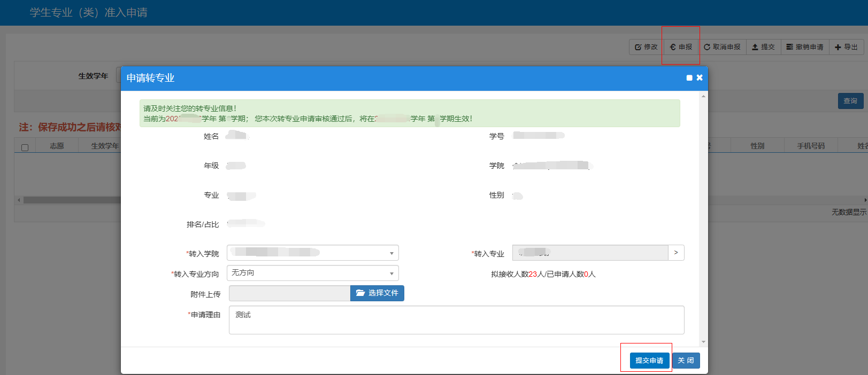868x375 pixels.
Task: Click the 修改 edit toolbar button
Action: [646, 47]
